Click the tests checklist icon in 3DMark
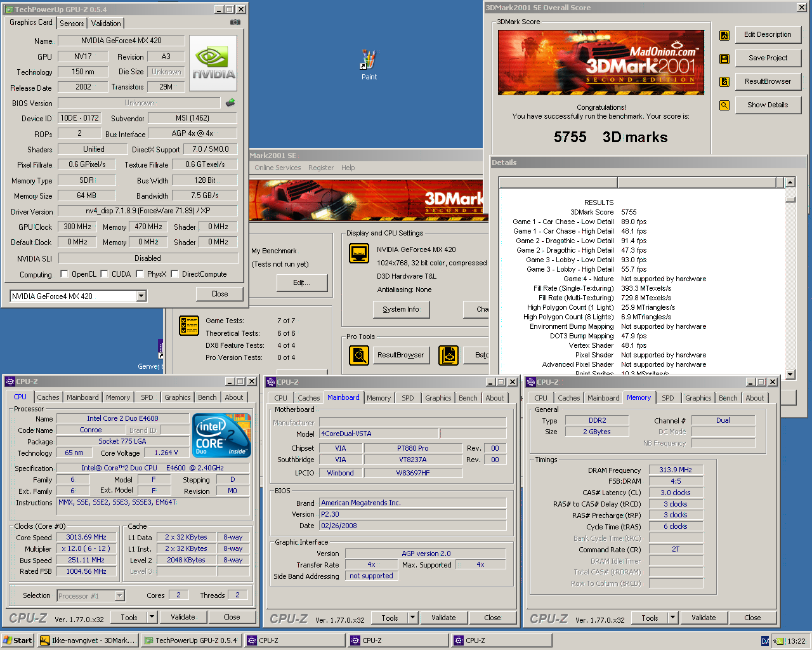Viewport: 812px width, 650px height. point(189,326)
